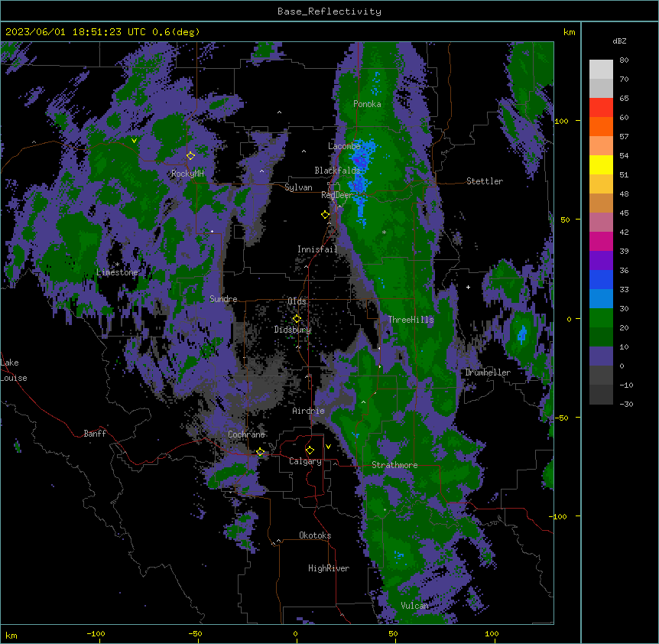Image resolution: width=659 pixels, height=644 pixels.
Task: Click the Olds city label
Action: coord(297,302)
